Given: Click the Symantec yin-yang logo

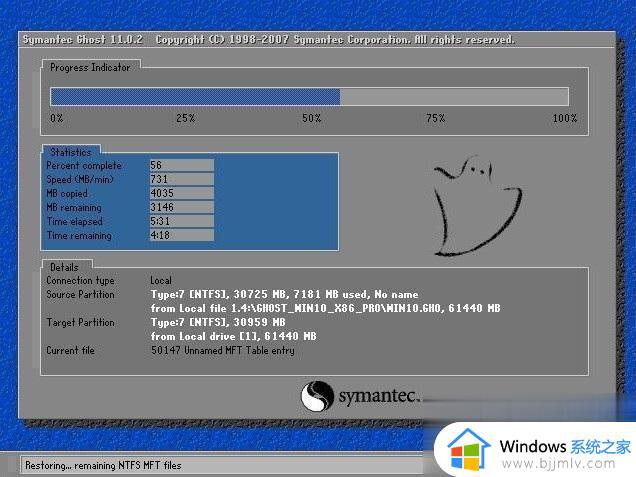Looking at the screenshot, I should (x=317, y=396).
